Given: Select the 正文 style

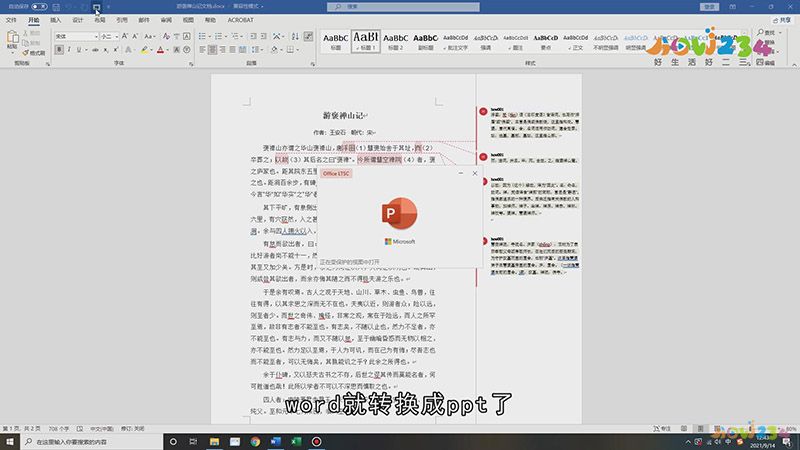Looking at the screenshot, I should pyautogui.click(x=576, y=41).
